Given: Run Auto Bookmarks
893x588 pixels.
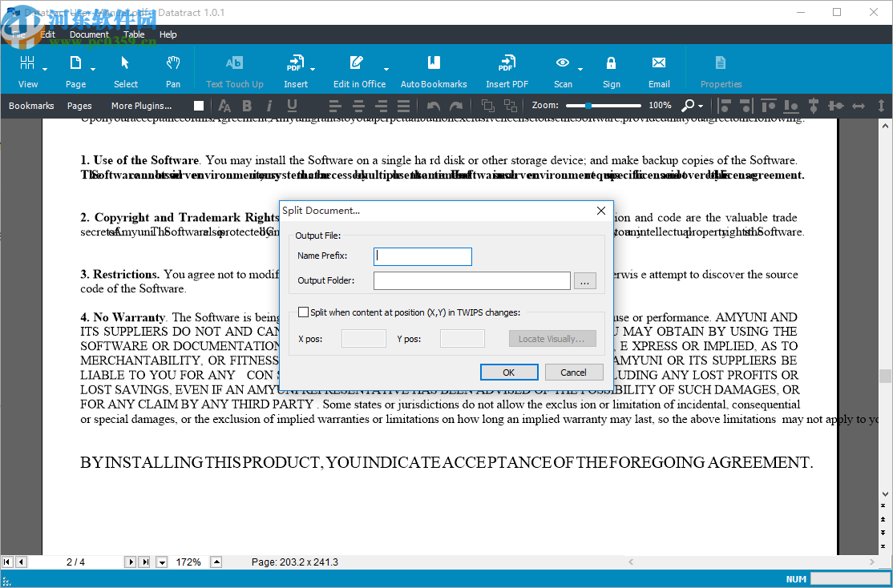Looking at the screenshot, I should tap(434, 69).
